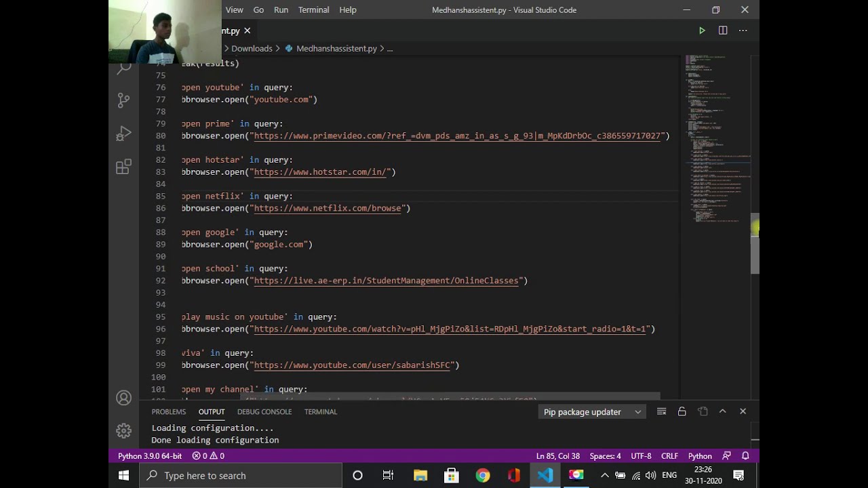
Task: Open the Manage gear settings
Action: 123,430
